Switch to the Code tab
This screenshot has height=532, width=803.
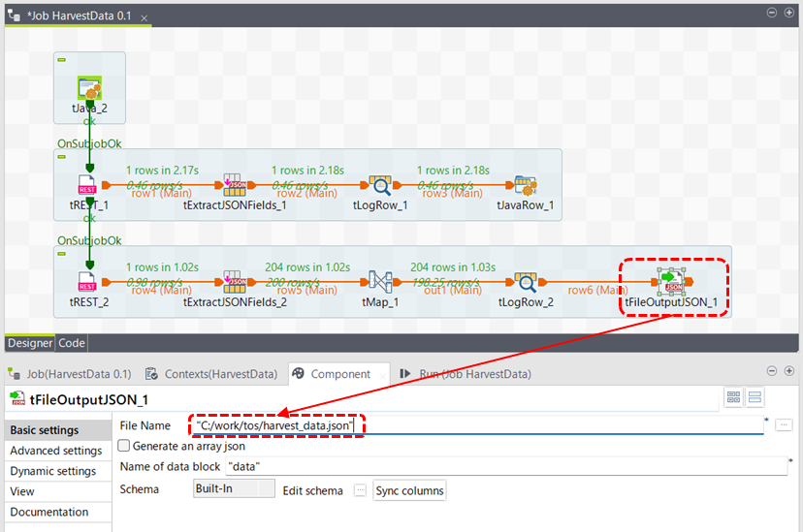[71, 343]
